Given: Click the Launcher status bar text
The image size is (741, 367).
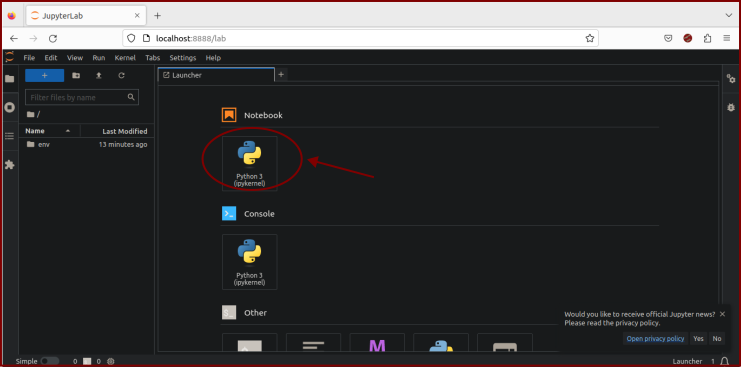Looking at the screenshot, I should coord(687,361).
